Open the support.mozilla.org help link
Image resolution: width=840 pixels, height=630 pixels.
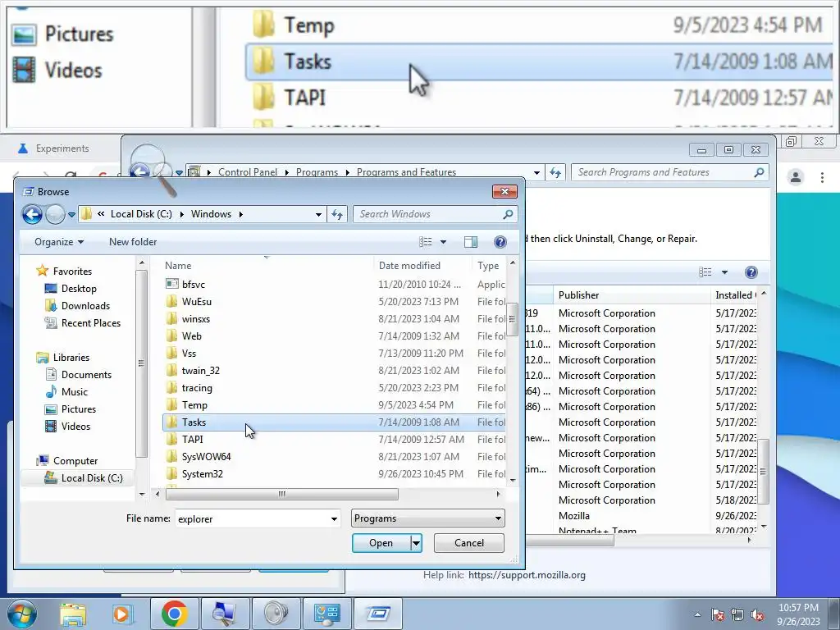click(x=527, y=575)
